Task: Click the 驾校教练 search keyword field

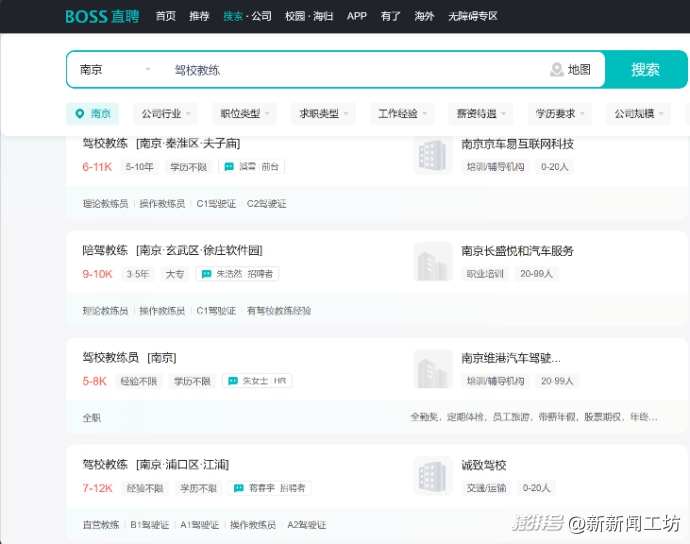Action: (x=350, y=70)
